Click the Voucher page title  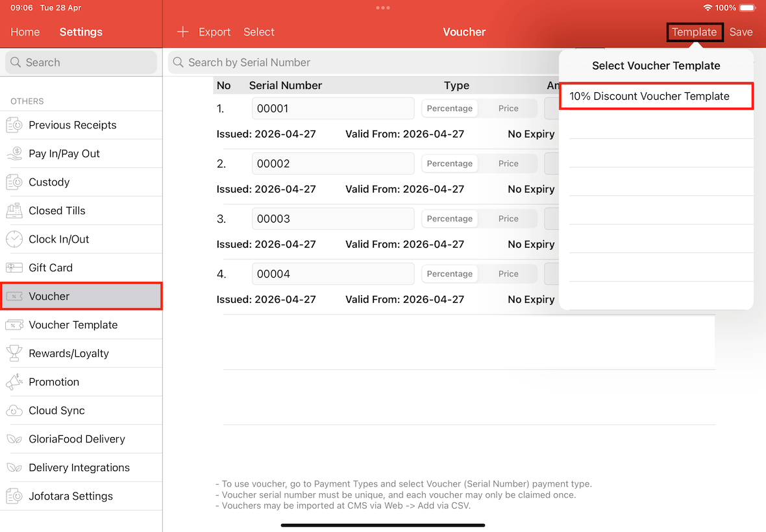coord(464,32)
